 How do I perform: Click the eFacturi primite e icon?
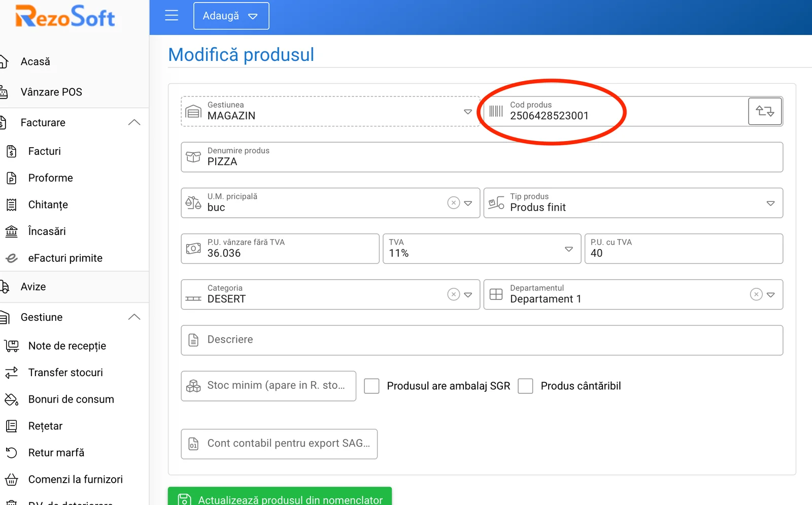pyautogui.click(x=11, y=258)
